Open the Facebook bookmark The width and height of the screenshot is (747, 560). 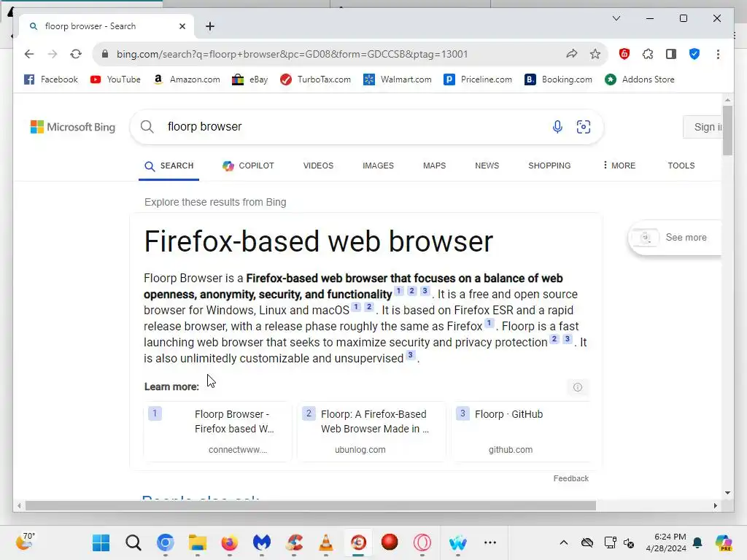point(51,79)
